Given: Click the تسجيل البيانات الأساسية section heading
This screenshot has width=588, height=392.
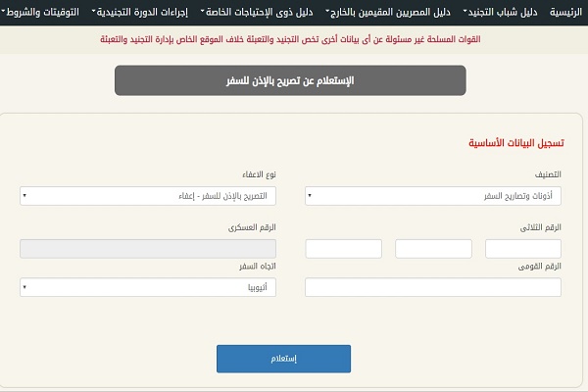Looking at the screenshot, I should 514,142.
